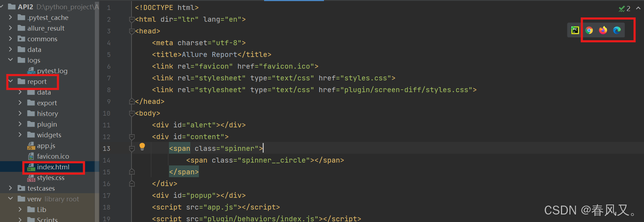Select the logs folder
The width and height of the screenshot is (644, 222).
coord(34,60)
